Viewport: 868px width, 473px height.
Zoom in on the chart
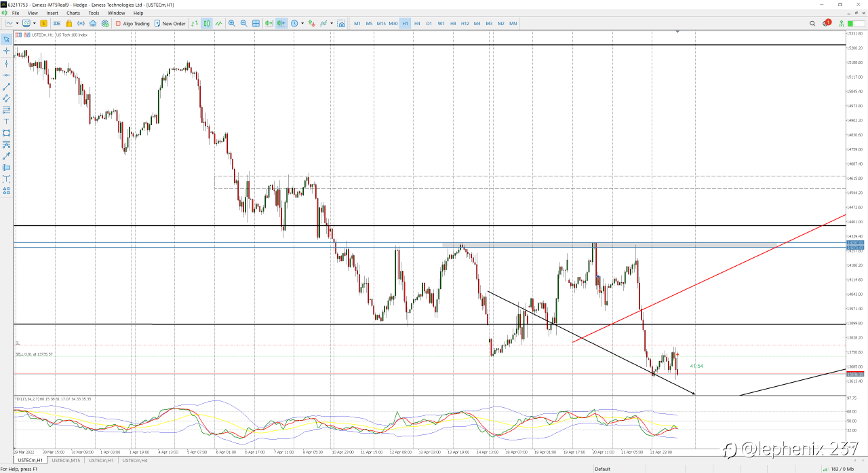coord(232,23)
